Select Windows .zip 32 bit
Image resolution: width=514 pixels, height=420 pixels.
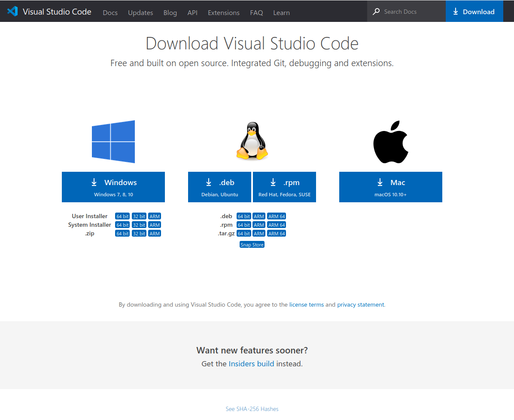click(x=139, y=234)
